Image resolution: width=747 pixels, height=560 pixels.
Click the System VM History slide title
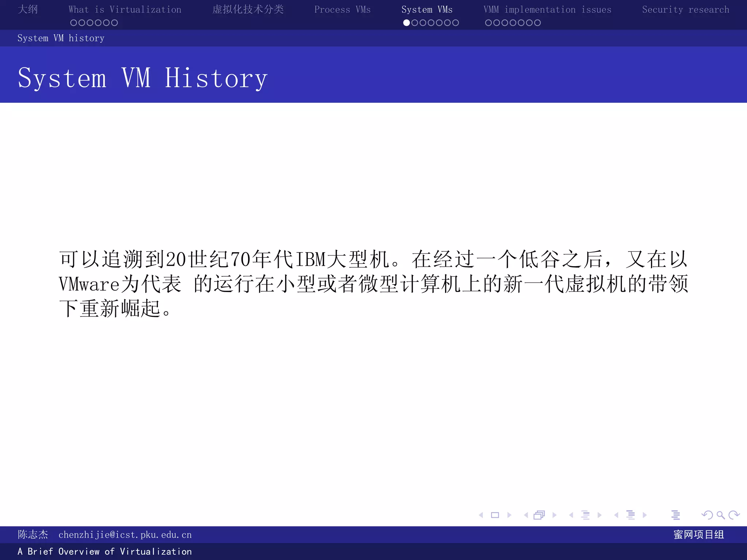click(143, 78)
